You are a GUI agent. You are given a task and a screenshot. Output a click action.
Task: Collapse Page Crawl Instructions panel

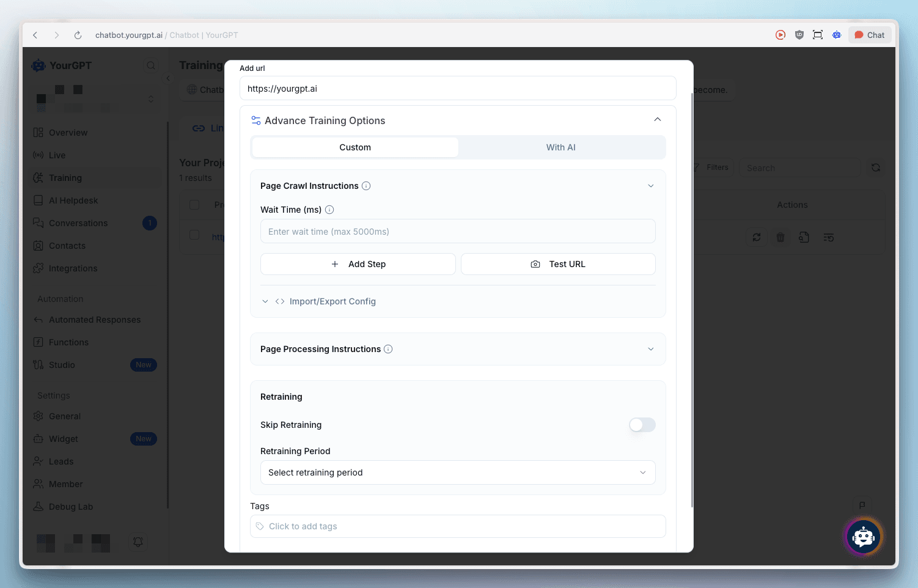tap(650, 186)
